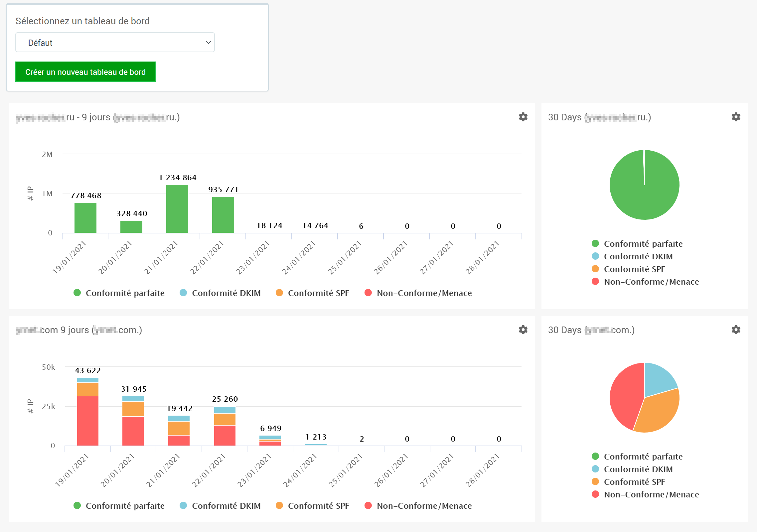
Task: Click the 1 234 864 green bar
Action: click(177, 209)
